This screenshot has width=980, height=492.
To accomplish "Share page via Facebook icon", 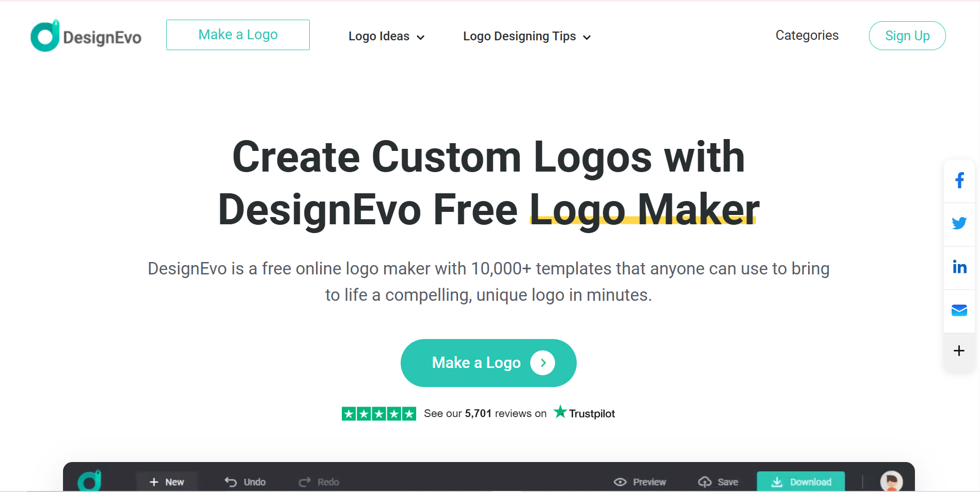I will pos(959,180).
